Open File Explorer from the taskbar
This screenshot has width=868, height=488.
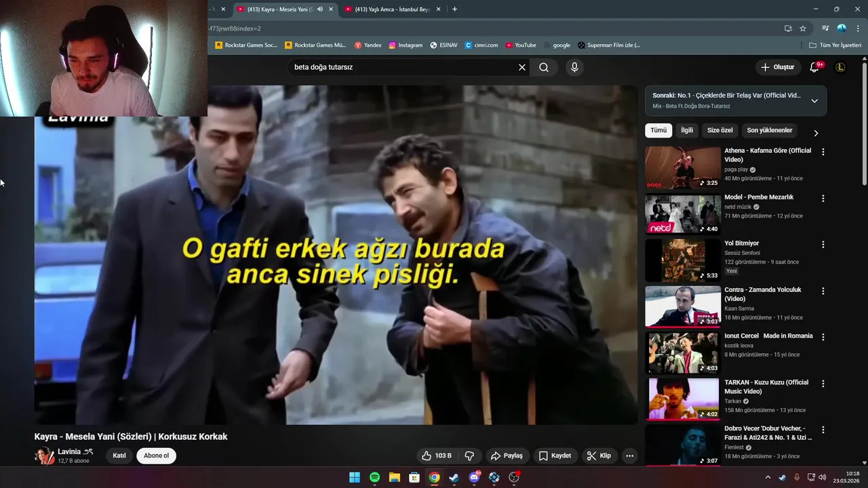click(394, 477)
